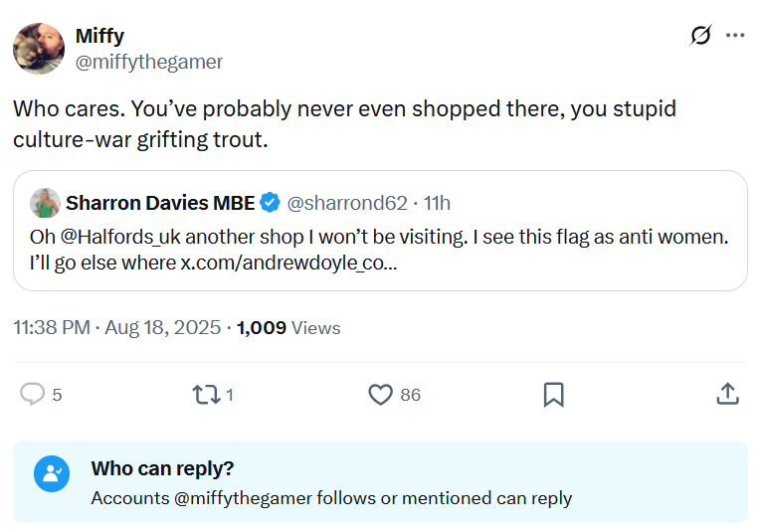763x532 pixels.
Task: Share the post via upload arrow icon
Action: pos(727,395)
